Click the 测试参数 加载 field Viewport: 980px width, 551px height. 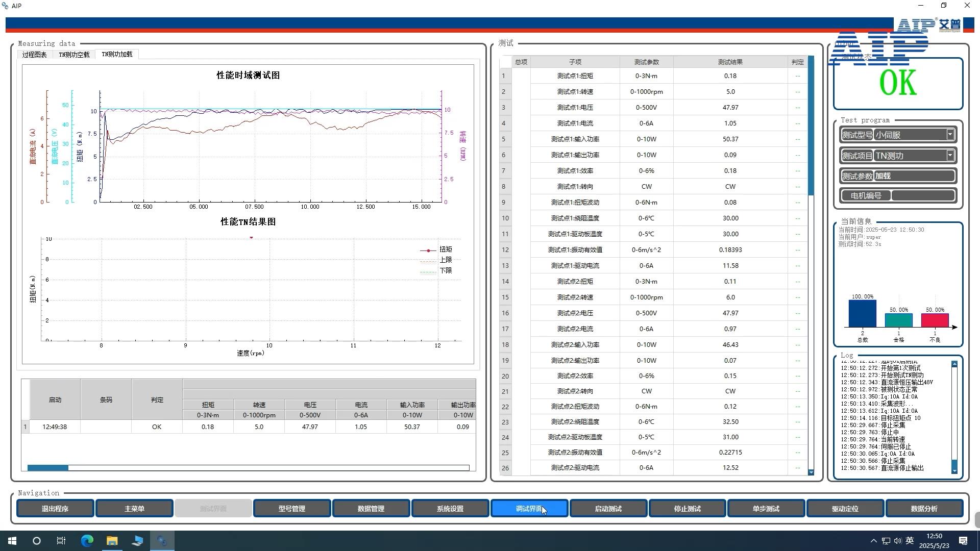coord(914,176)
